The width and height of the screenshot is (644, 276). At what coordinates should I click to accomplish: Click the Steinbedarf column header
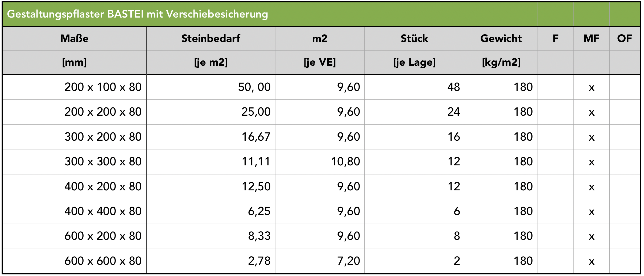211,39
